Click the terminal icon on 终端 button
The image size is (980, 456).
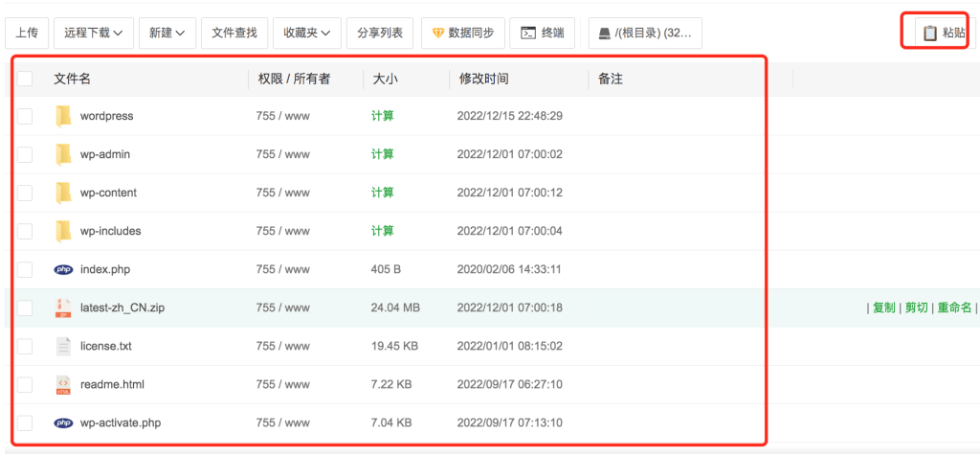[528, 34]
